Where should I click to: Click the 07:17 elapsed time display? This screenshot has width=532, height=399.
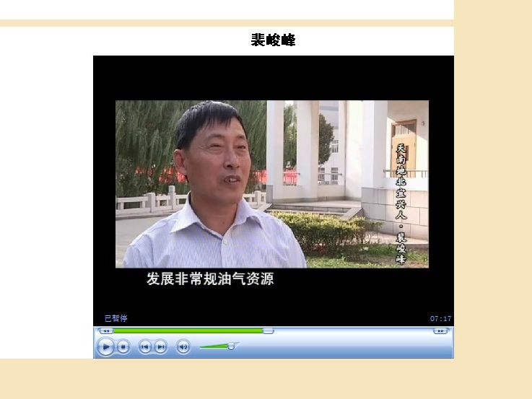[x=440, y=318]
